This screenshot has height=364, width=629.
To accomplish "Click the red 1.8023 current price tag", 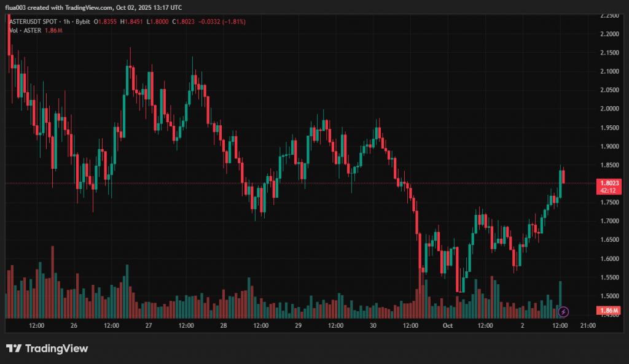I will tap(608, 182).
